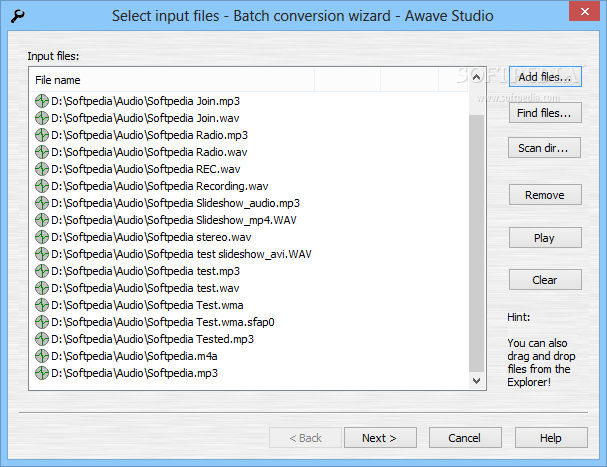Viewport: 607px width, 467px height.
Task: Click the audio icon beside Softpedia Tested.mp3
Action: coord(41,339)
